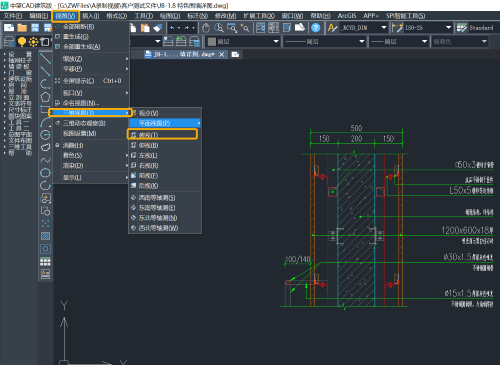The height and width of the screenshot is (365, 500).
Task: Select the Match Properties brush icon
Action: [x=157, y=28]
